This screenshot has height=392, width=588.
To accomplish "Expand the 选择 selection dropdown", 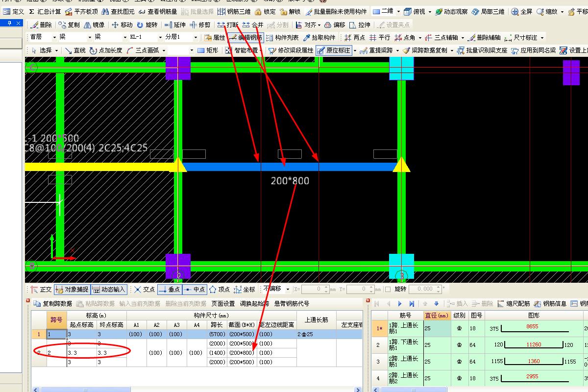I will (57, 50).
